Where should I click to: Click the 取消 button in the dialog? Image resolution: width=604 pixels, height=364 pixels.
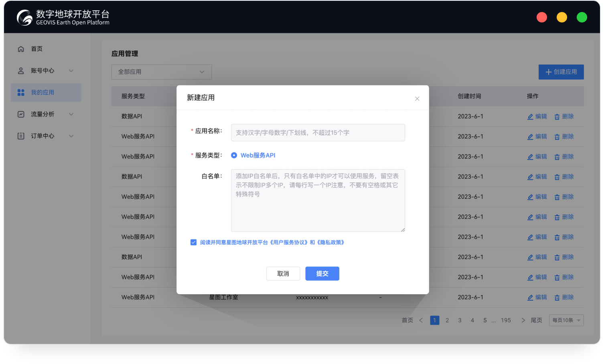click(x=283, y=273)
